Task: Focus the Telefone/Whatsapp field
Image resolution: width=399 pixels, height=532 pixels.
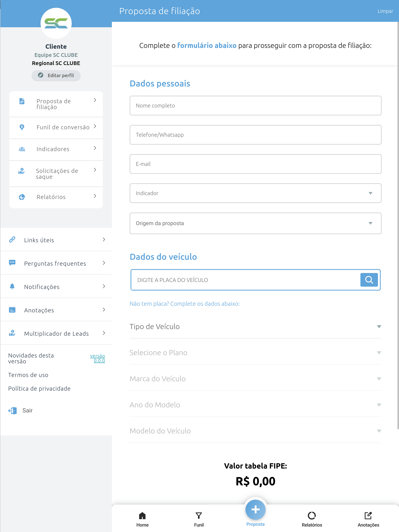Action: pyautogui.click(x=255, y=135)
